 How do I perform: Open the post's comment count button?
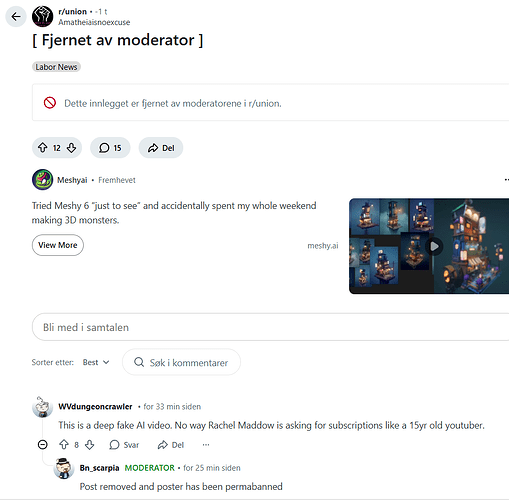tap(110, 148)
